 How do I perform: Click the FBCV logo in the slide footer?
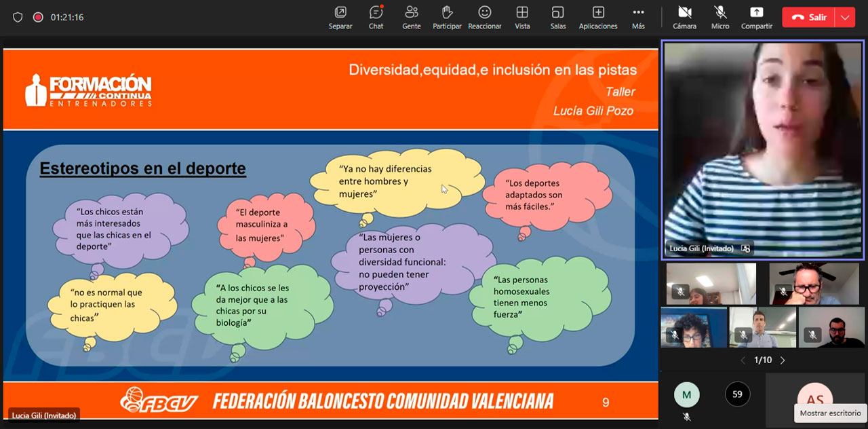point(159,401)
